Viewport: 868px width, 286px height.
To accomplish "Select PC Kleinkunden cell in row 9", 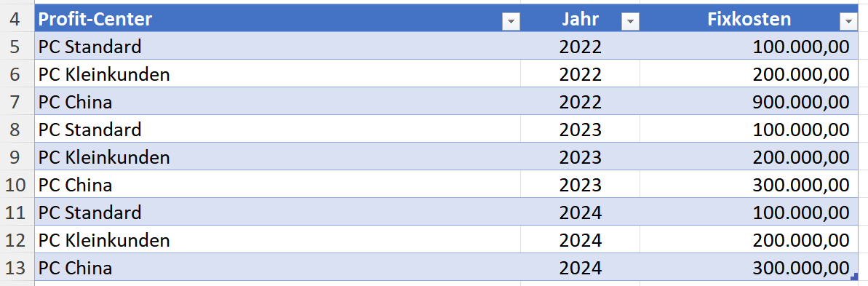I will pos(277,157).
